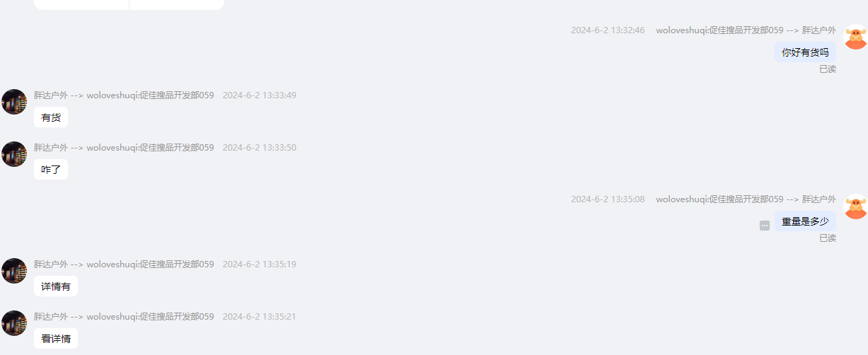Click seller avatar beside the 详情有 message
Image resolution: width=868 pixels, height=355 pixels.
[14, 271]
